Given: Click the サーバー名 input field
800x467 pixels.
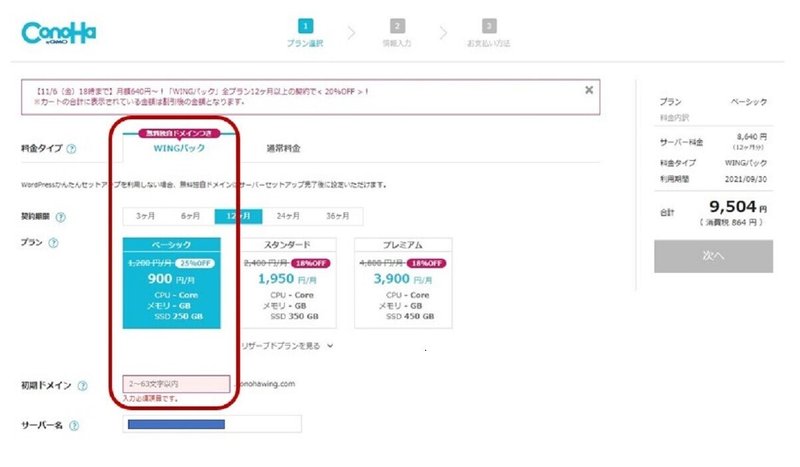Looking at the screenshot, I should [212, 424].
